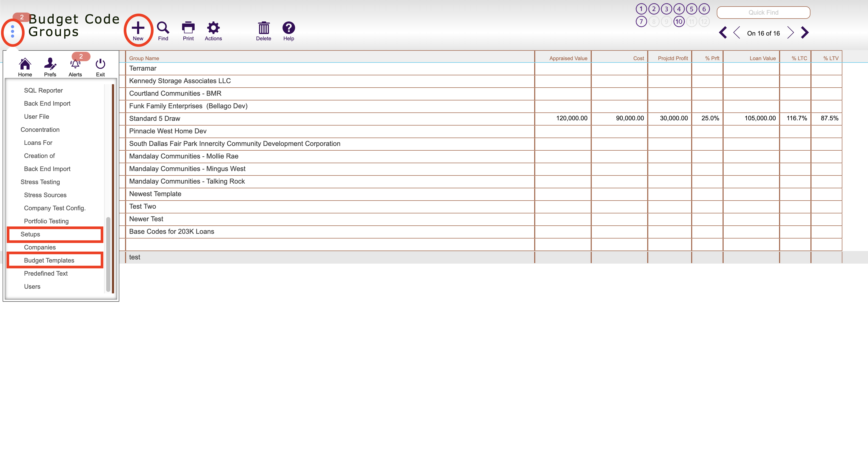Jump to last record with bold right arrow

(x=805, y=33)
